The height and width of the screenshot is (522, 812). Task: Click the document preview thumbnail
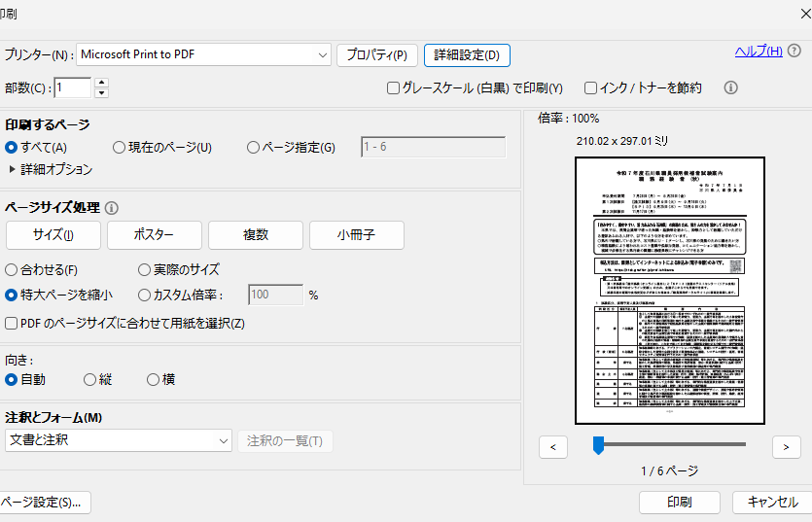[x=669, y=291]
